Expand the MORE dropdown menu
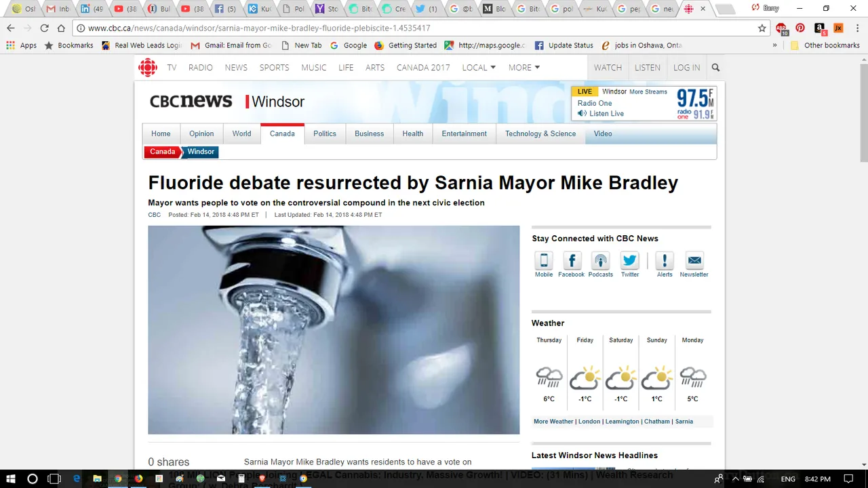 [524, 67]
